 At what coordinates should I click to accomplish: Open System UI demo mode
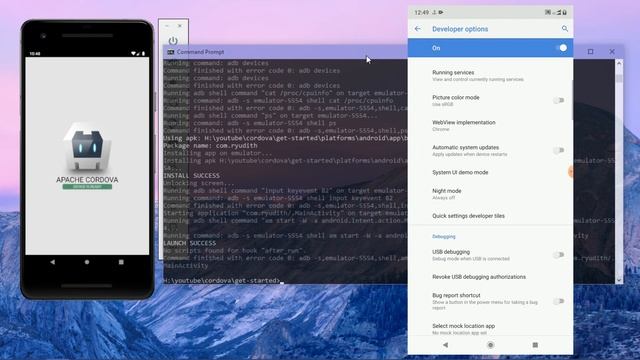click(490, 173)
